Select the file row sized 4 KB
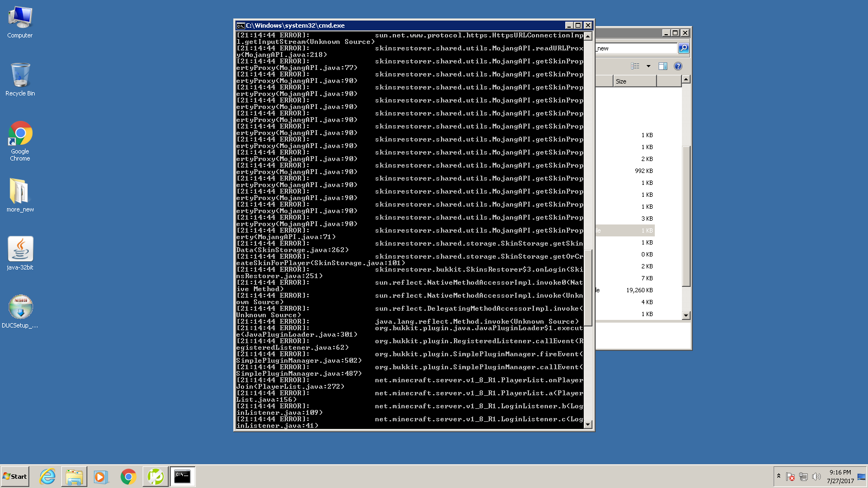868x488 pixels. 625,302
